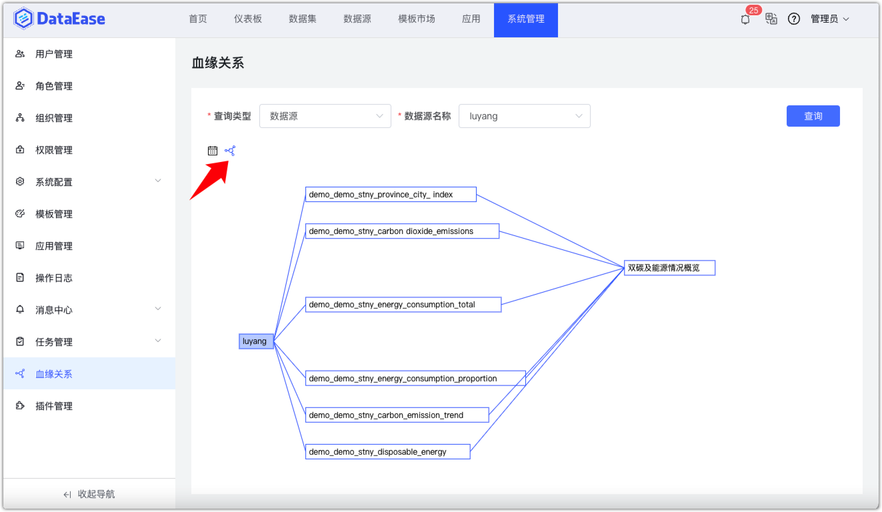This screenshot has height=512, width=882.
Task: Select 血缘关系 in the sidebar
Action: point(89,374)
